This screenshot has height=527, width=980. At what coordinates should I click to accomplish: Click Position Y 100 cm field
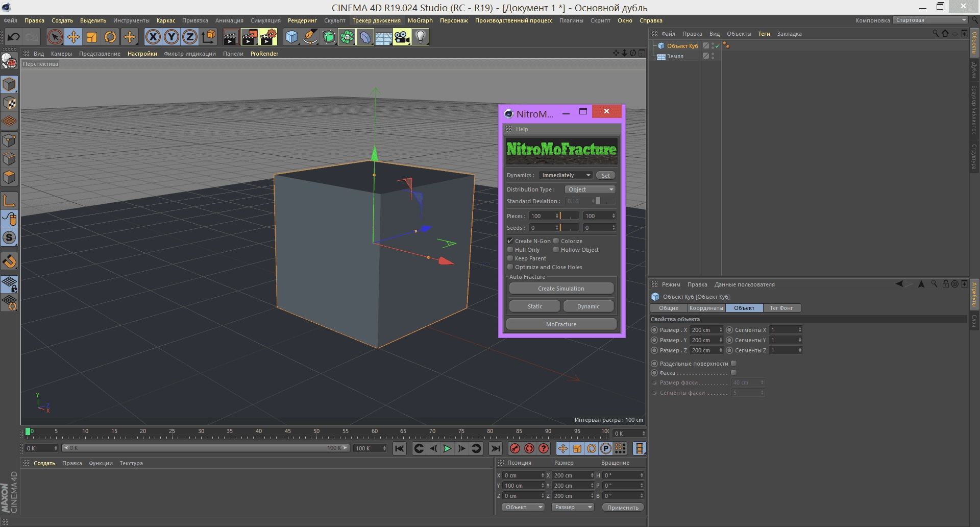point(523,486)
